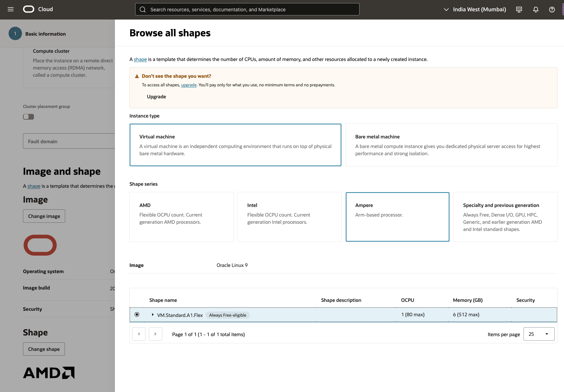This screenshot has width=564, height=392.
Task: Select the VM.Standard.A1.Flex radio button
Action: [x=137, y=315]
